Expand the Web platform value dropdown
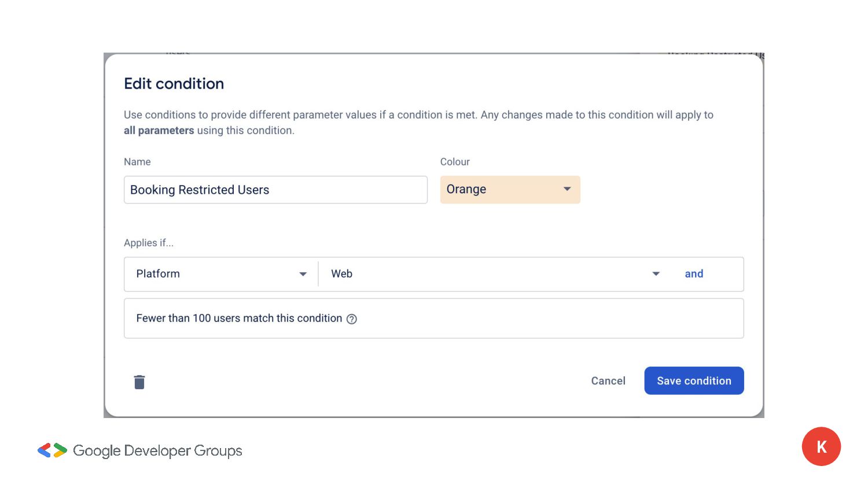The height and width of the screenshot is (488, 868). 492,274
